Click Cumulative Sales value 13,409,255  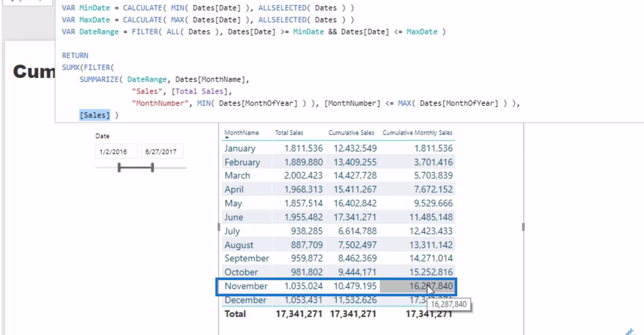click(x=355, y=162)
